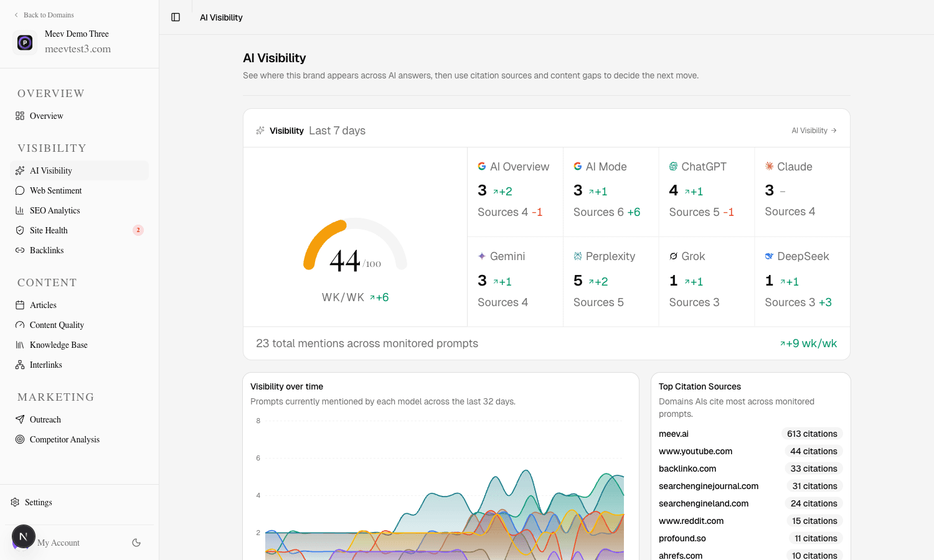Click the Visibility over time chart
Image resolution: width=934 pixels, height=560 pixels.
click(440, 488)
